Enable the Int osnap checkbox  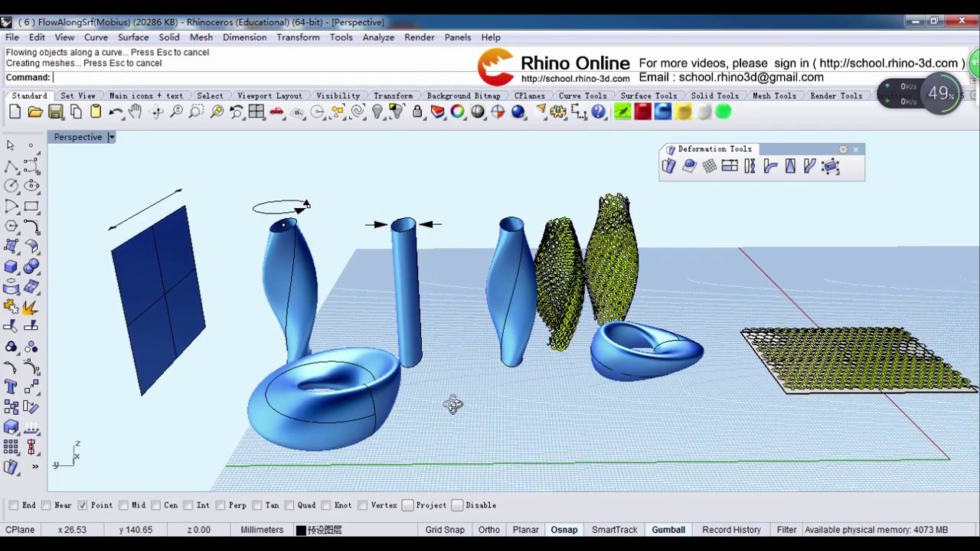(x=188, y=505)
